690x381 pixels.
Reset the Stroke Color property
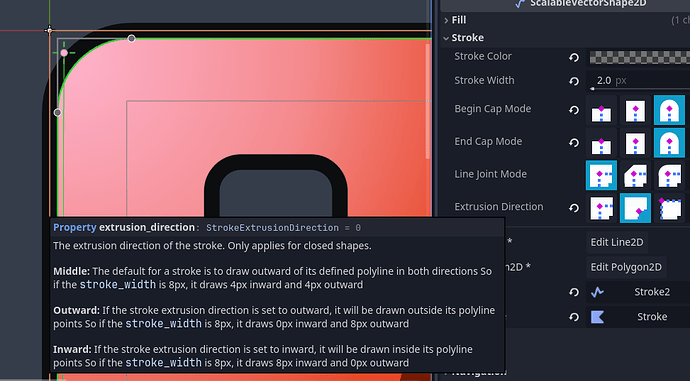pos(574,57)
